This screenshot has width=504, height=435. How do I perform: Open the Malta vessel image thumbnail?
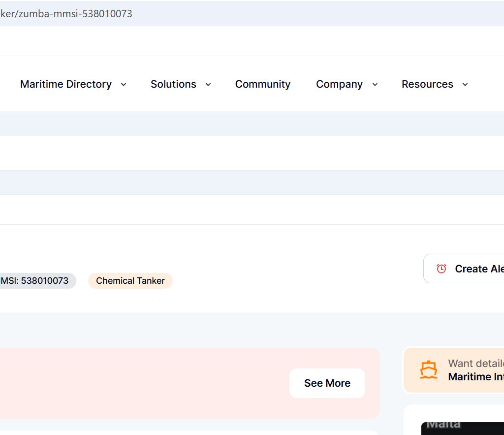tap(463, 428)
